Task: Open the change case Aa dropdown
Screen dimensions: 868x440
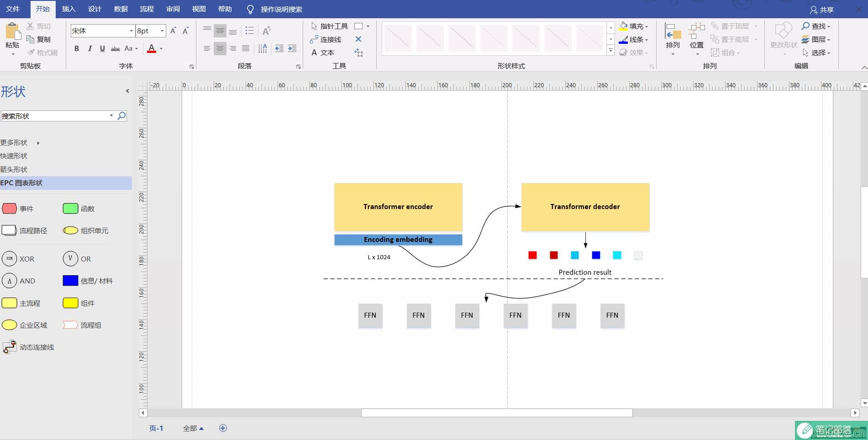Action: coord(131,48)
